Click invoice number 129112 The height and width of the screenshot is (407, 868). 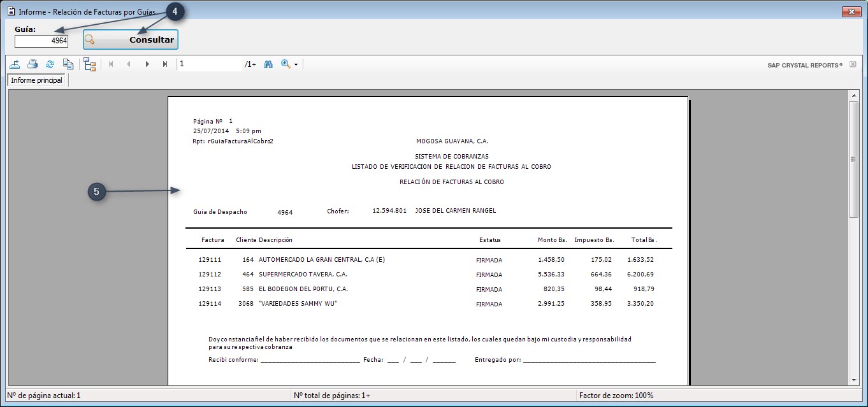[x=210, y=275]
